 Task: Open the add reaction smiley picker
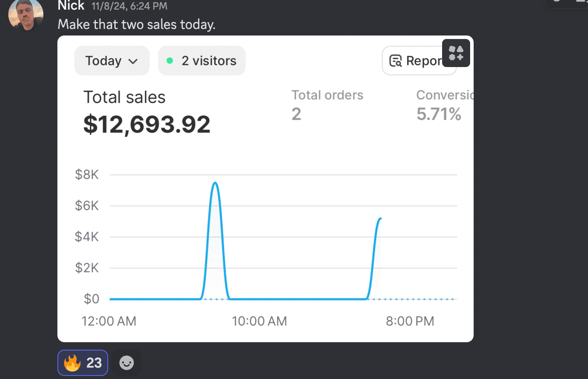tap(127, 363)
